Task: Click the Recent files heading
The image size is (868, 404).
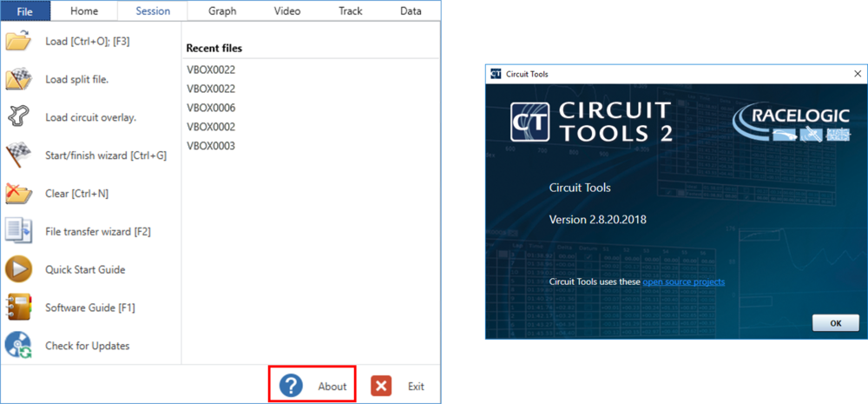Action: (x=214, y=48)
